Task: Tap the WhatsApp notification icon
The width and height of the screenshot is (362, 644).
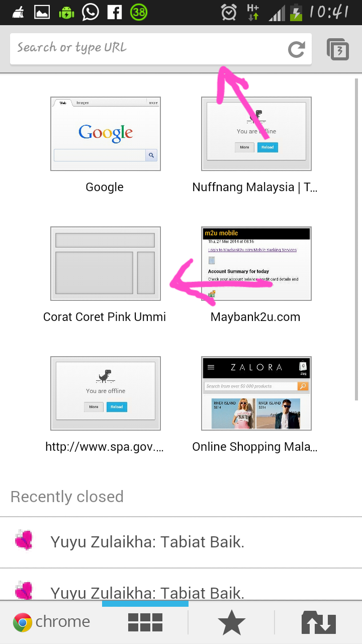Action: coord(90,12)
